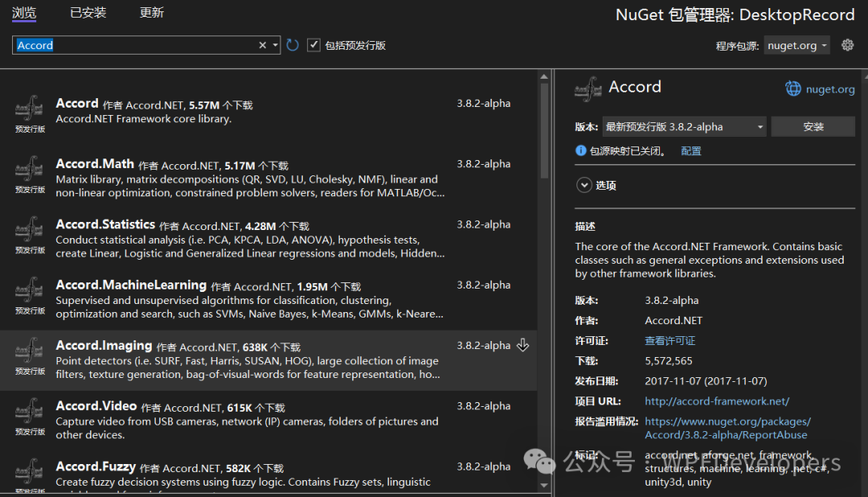Select the Accord.Imaging package title
868x497 pixels.
pos(104,346)
